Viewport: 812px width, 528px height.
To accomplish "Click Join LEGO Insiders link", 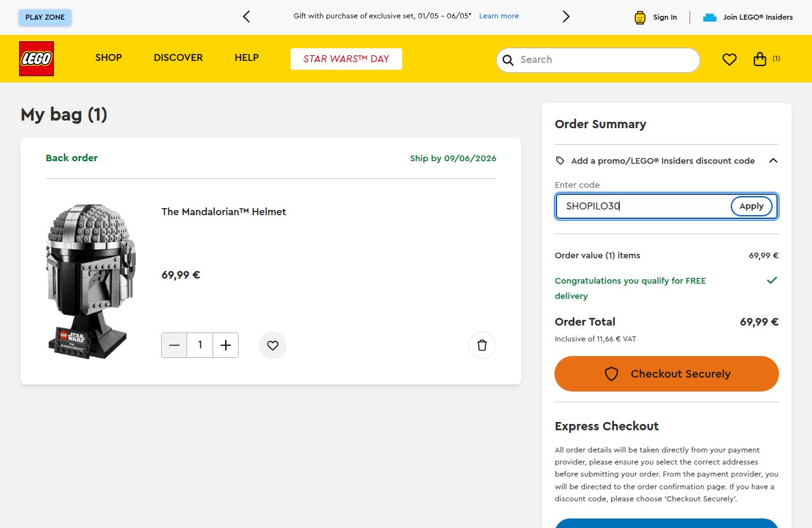I will click(x=758, y=17).
